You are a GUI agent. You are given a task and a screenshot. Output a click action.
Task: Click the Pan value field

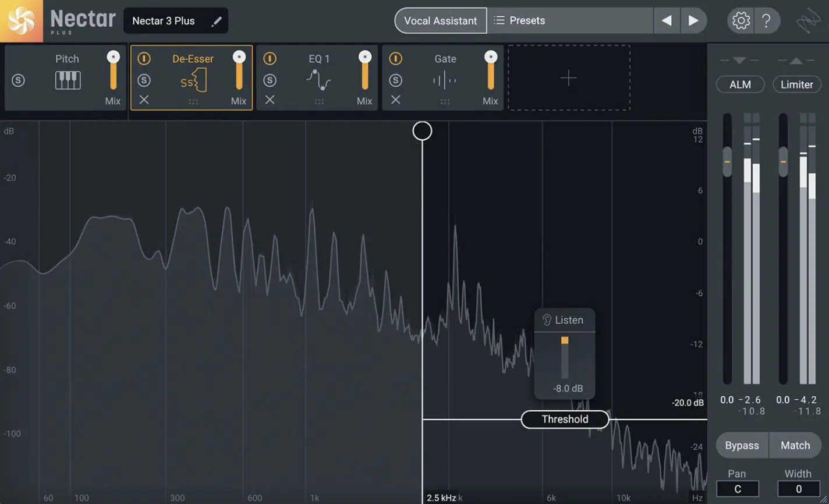click(x=737, y=489)
